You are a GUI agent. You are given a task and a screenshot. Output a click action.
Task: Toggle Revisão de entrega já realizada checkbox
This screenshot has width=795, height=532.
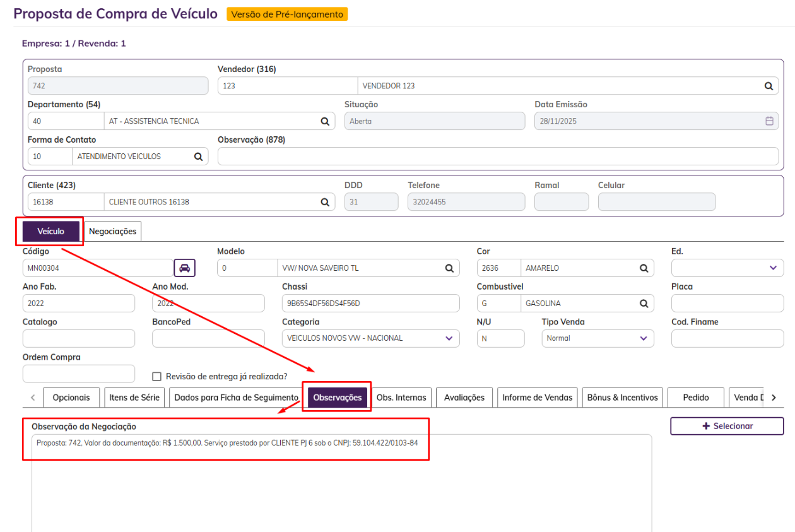coord(157,377)
